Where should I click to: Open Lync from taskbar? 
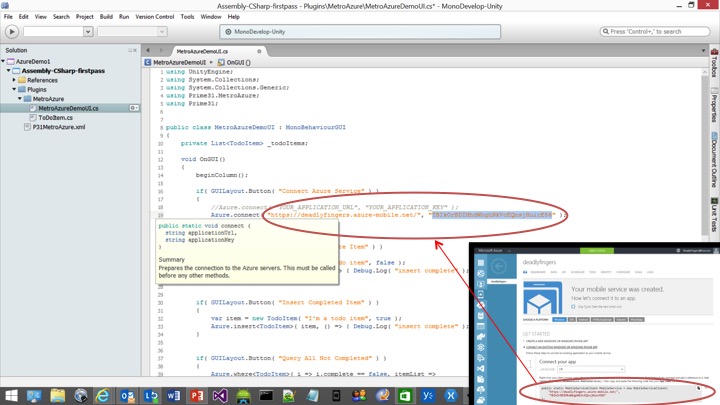[151, 395]
